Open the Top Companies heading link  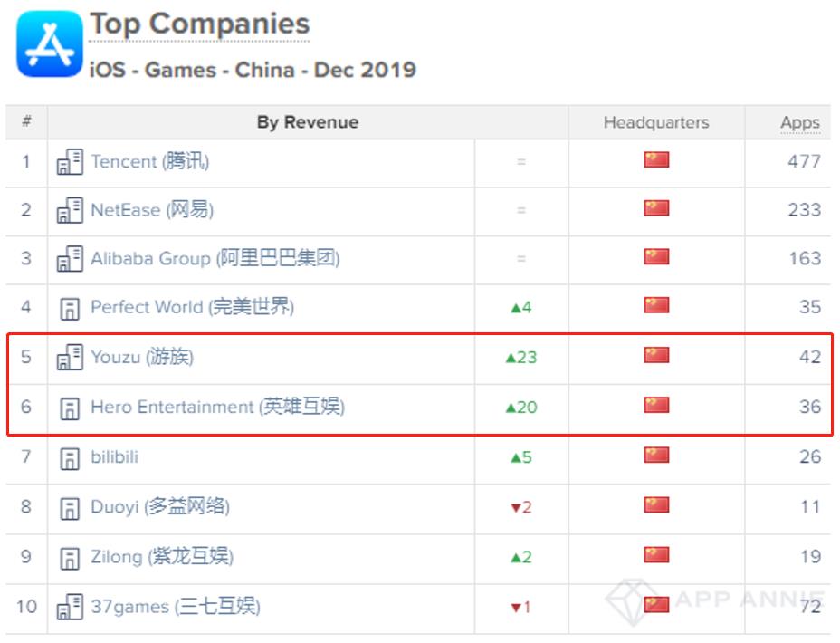[x=200, y=24]
